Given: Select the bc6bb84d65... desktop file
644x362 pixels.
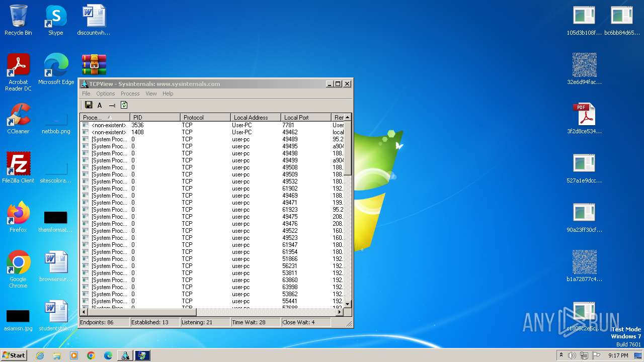Looking at the screenshot, I should pyautogui.click(x=622, y=20).
